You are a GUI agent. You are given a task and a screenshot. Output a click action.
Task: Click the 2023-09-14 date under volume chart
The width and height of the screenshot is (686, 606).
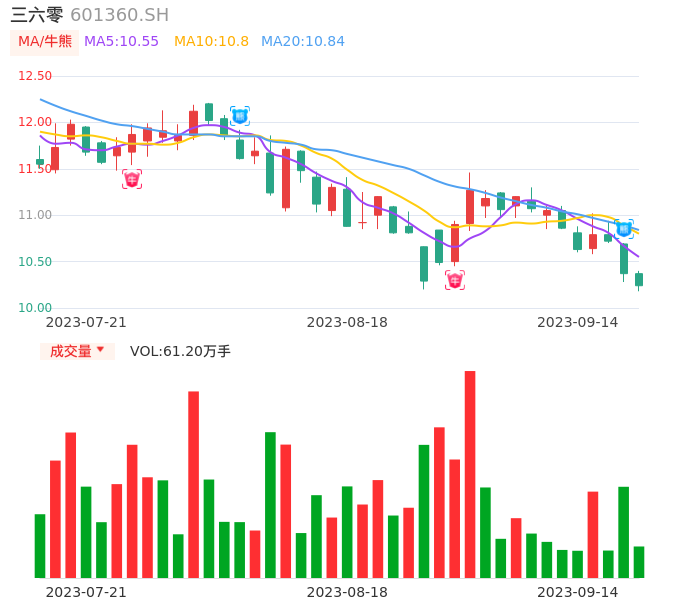click(x=577, y=592)
